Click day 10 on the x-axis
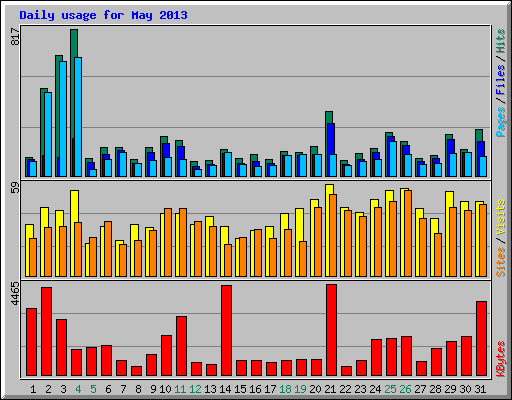The image size is (512, 400). point(165,389)
